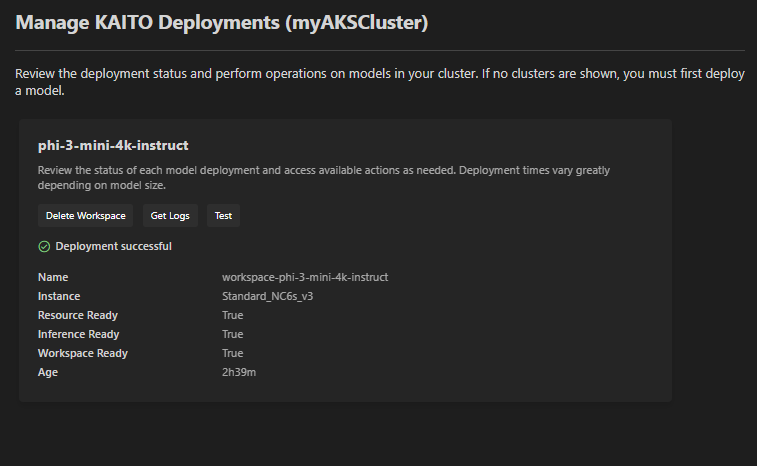Click the True value beside Resource Ready

(232, 315)
